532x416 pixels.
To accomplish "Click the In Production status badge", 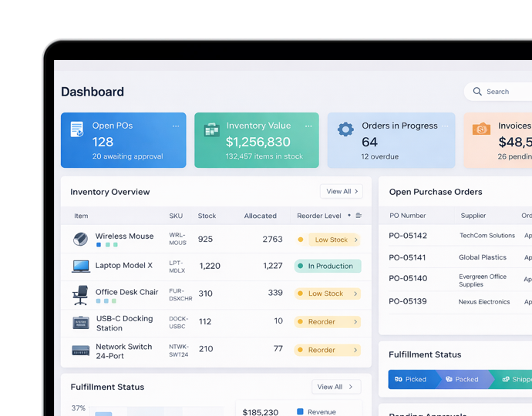I will (x=328, y=266).
